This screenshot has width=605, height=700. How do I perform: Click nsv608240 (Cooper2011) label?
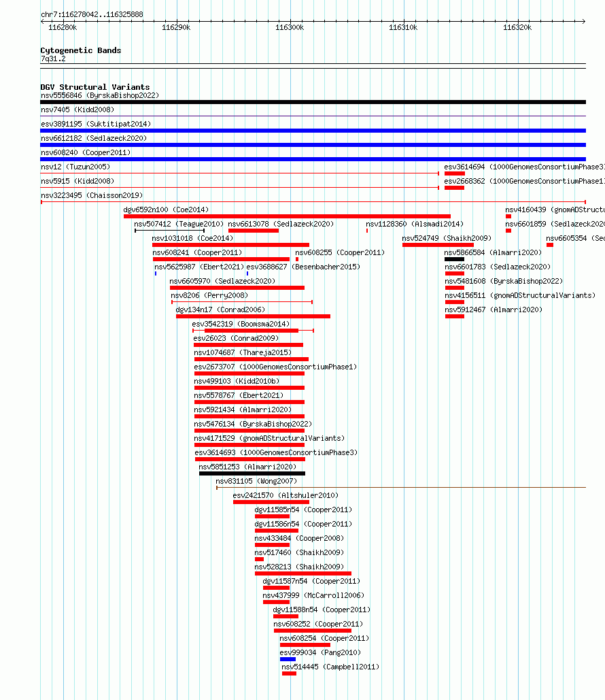86,152
